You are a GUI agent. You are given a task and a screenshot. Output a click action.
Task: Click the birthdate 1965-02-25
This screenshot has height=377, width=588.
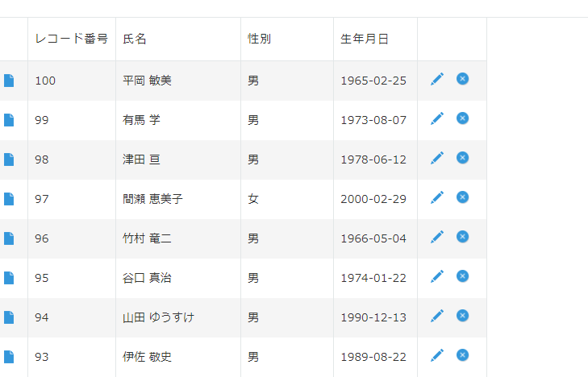(373, 81)
